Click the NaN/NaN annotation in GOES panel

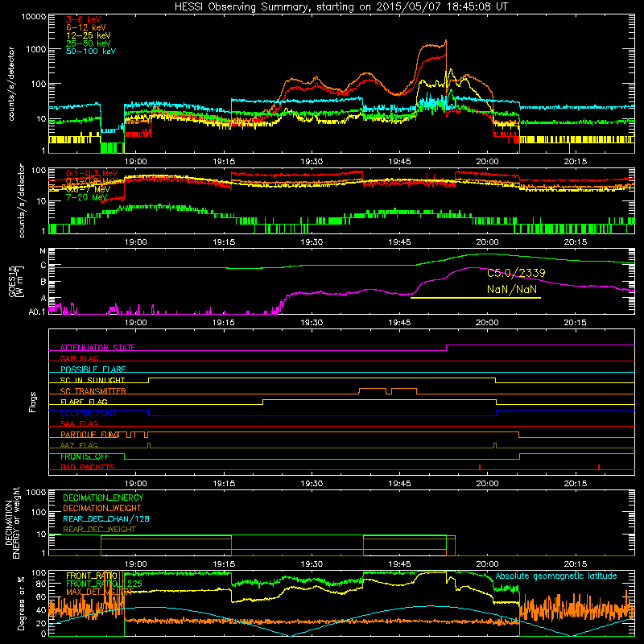point(512,289)
